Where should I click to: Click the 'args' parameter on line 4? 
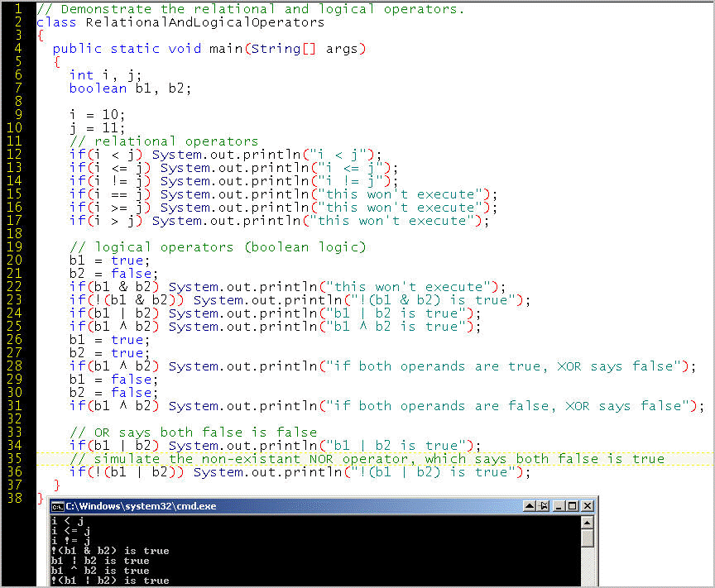point(342,49)
